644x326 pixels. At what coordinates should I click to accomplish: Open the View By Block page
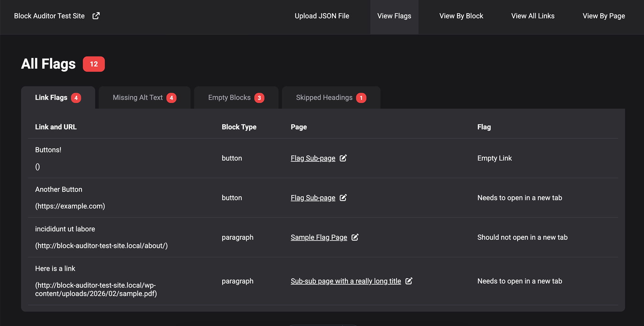point(461,16)
